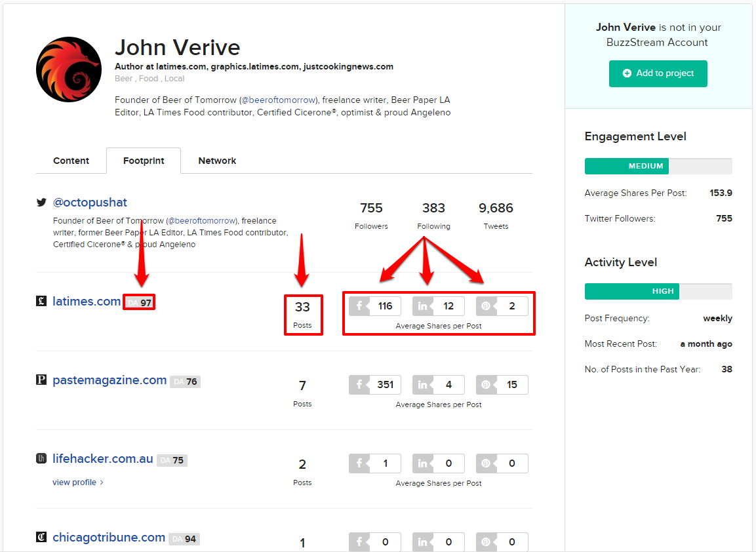Click the Paste magazine P favicon
The height and width of the screenshot is (552, 756).
[x=41, y=380]
